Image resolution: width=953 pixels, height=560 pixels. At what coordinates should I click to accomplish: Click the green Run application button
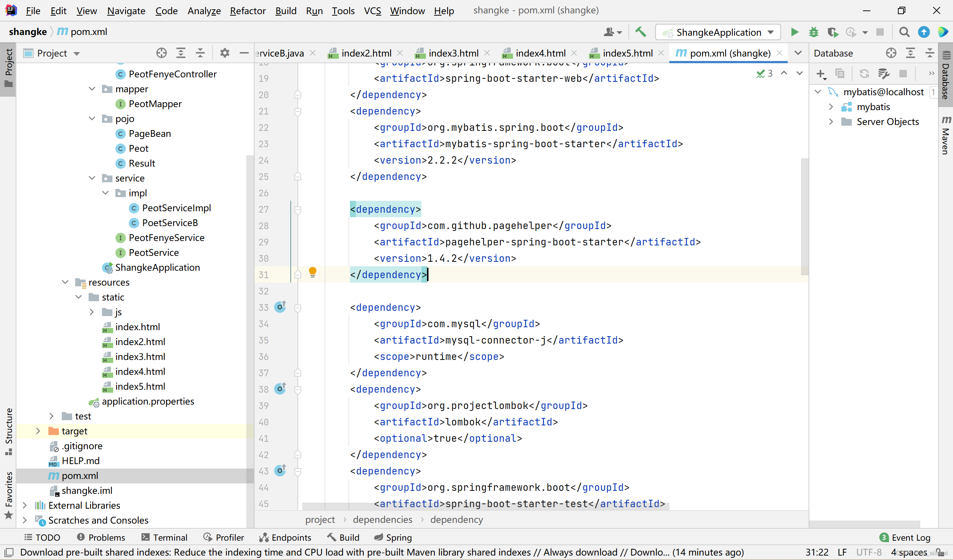[794, 32]
